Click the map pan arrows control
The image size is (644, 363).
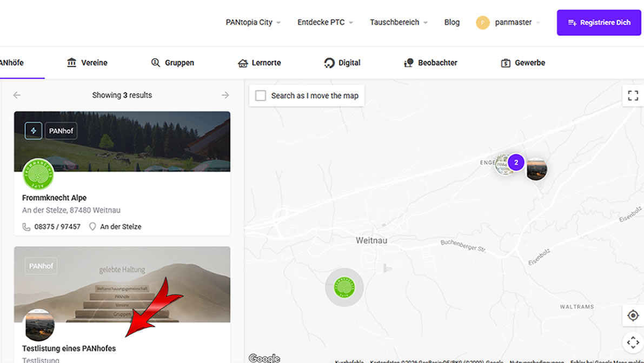pos(633,342)
